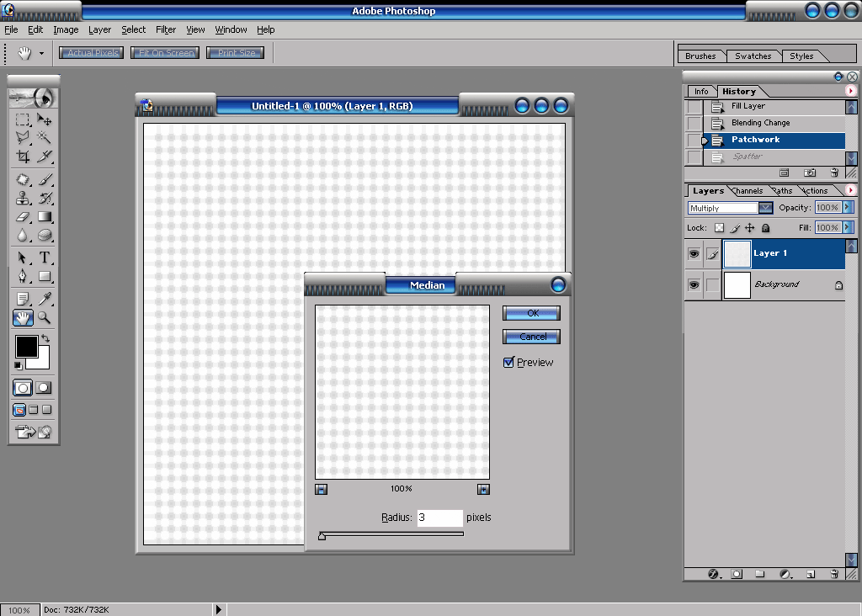This screenshot has width=862, height=616.
Task: Switch to the Channels tab
Action: pyautogui.click(x=748, y=191)
